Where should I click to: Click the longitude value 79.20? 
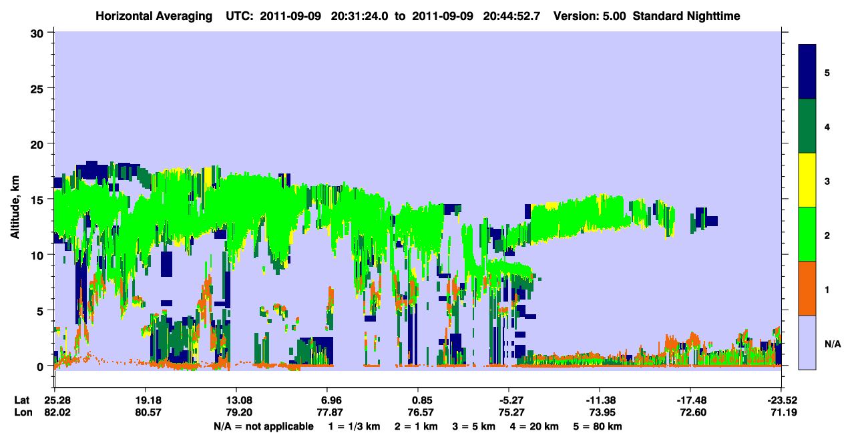[x=236, y=413]
